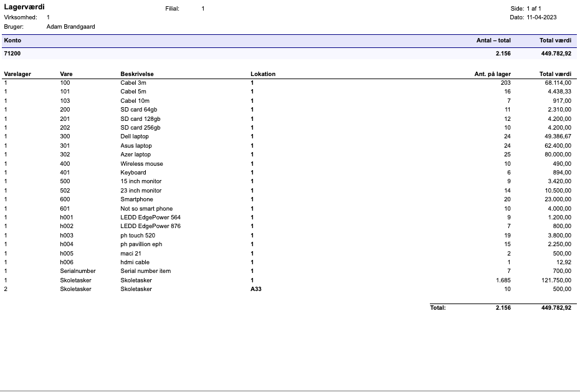
Task: Select the Wireless mouse item
Action: tap(141, 164)
